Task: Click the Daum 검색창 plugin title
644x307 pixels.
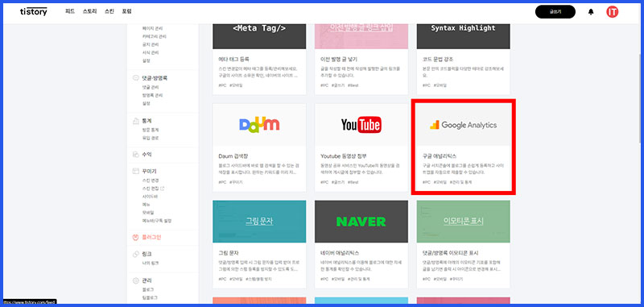Action: coord(234,156)
